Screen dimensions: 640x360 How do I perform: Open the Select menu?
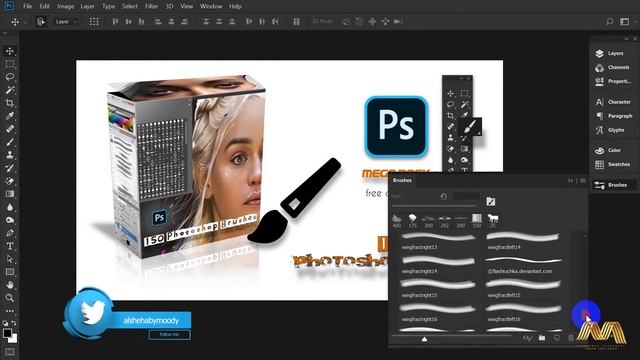click(x=130, y=6)
